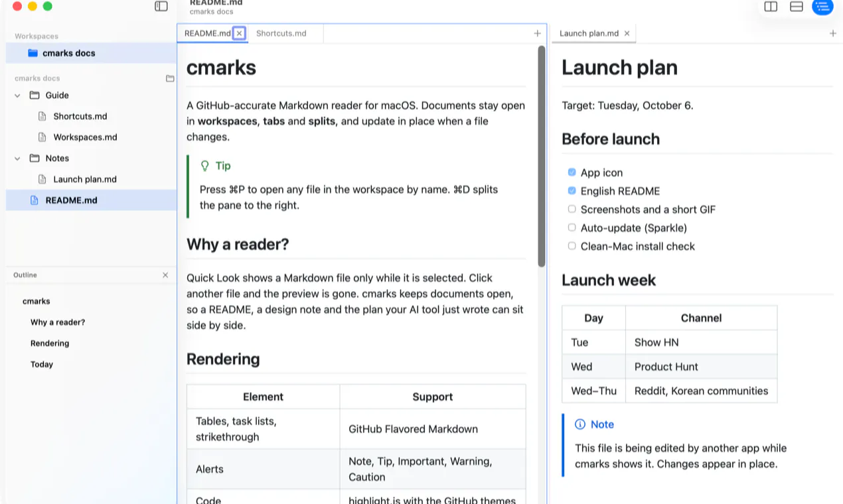Check Screenshots and a short GIF
Viewport: 843px width, 504px height.
[x=572, y=209]
